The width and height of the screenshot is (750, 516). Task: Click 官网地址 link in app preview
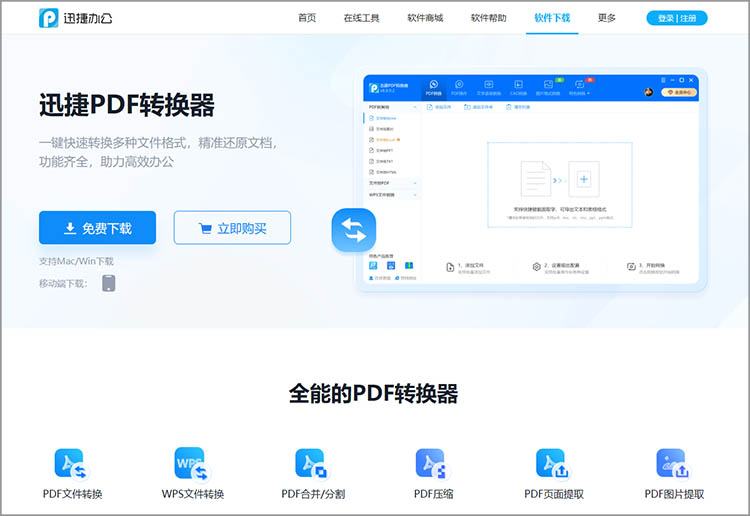[406, 278]
